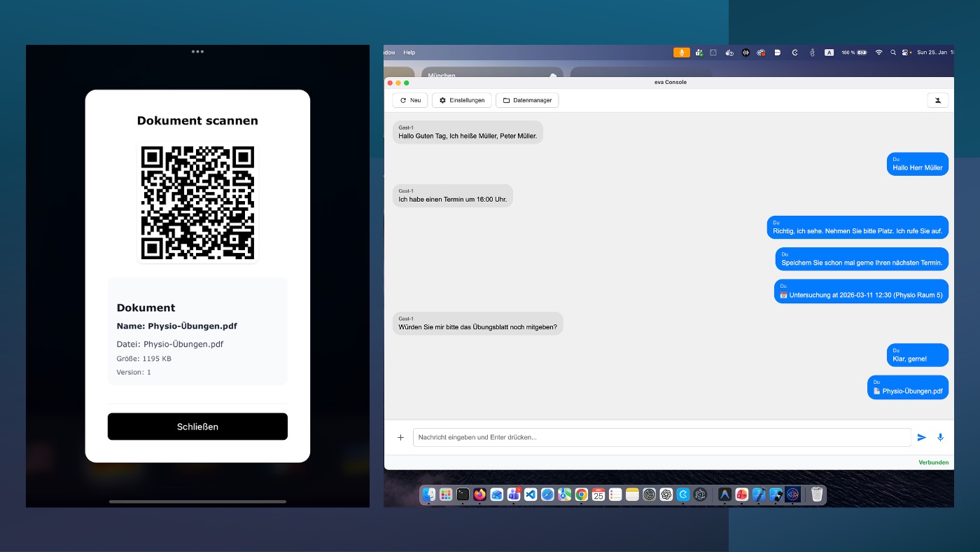Image resolution: width=980 pixels, height=552 pixels.
Task: Open the Datenmanager
Action: (x=526, y=100)
